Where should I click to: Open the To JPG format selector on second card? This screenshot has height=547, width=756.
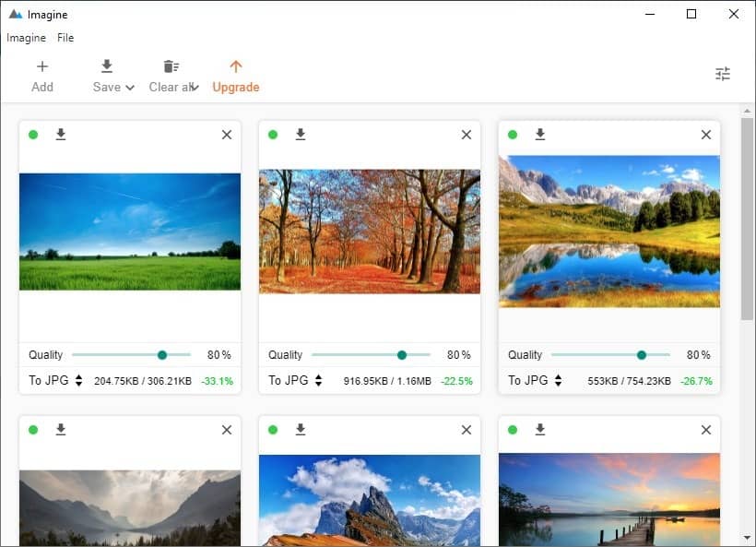[x=318, y=379]
